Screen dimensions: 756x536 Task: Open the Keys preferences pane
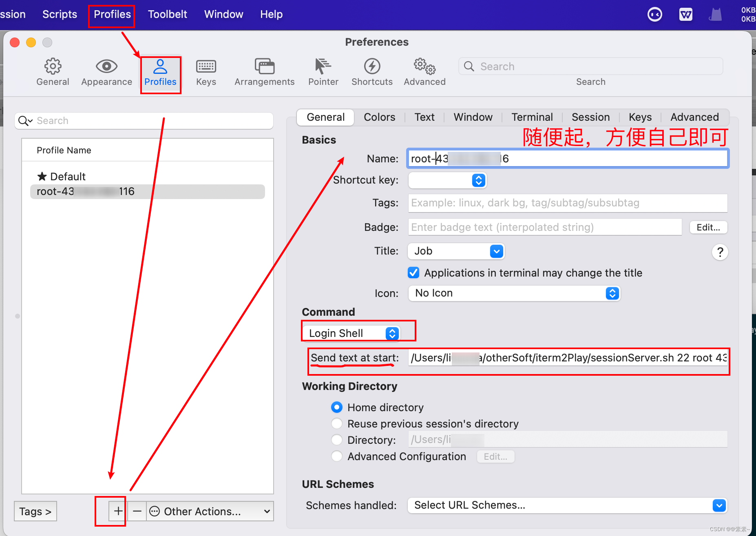point(206,72)
